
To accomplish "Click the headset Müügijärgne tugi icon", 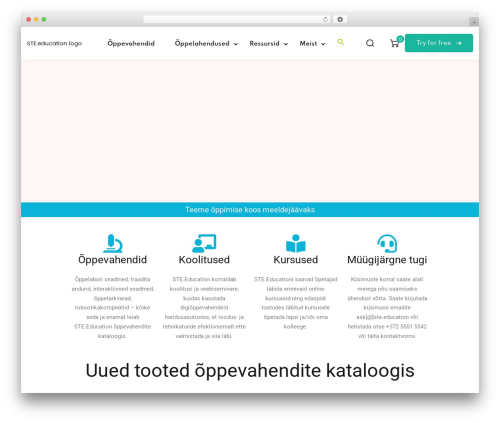I will (x=387, y=243).
